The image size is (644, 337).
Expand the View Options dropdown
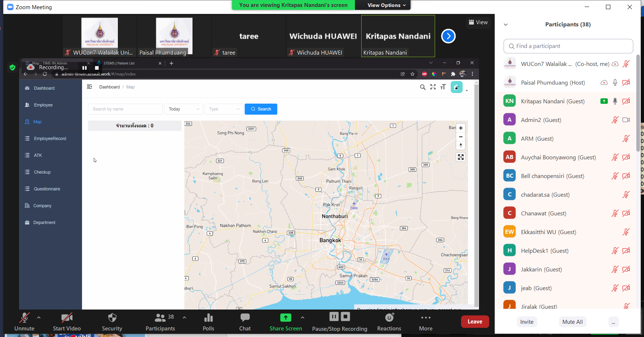[x=386, y=5]
